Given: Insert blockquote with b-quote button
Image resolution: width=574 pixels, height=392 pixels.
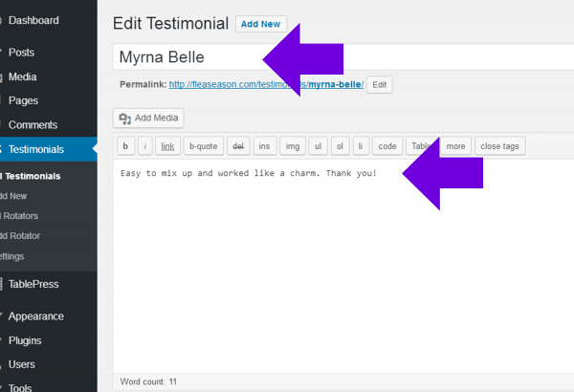Looking at the screenshot, I should click(x=204, y=146).
